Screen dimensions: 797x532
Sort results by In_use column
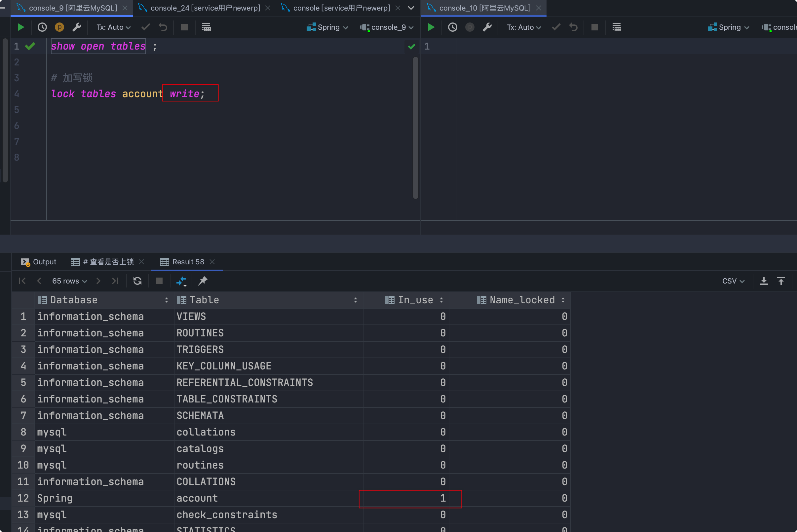point(441,300)
